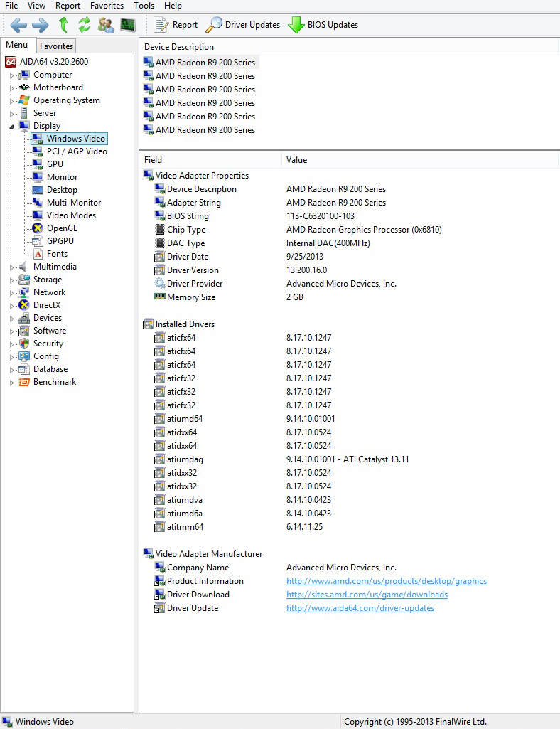Select the Config tree item
This screenshot has width=560, height=729.
pyautogui.click(x=46, y=356)
